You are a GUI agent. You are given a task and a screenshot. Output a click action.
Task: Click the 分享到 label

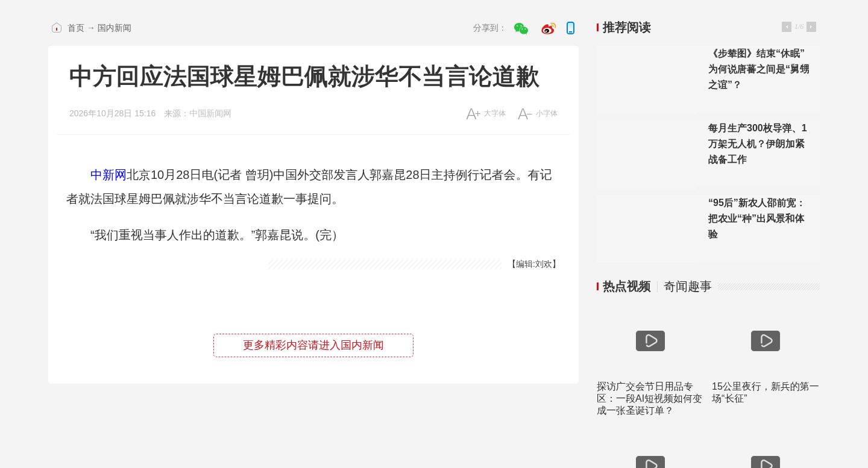pyautogui.click(x=489, y=28)
